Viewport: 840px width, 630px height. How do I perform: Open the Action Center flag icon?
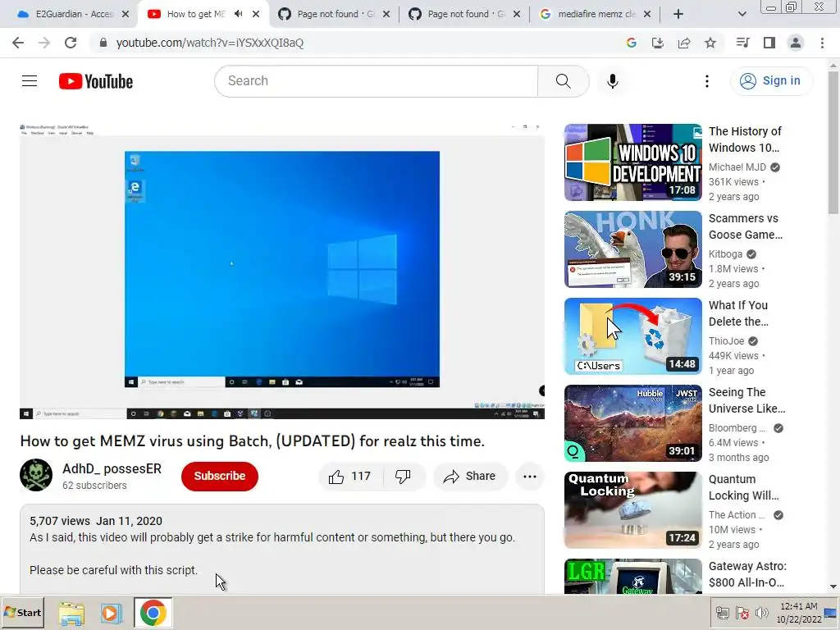tap(742, 613)
